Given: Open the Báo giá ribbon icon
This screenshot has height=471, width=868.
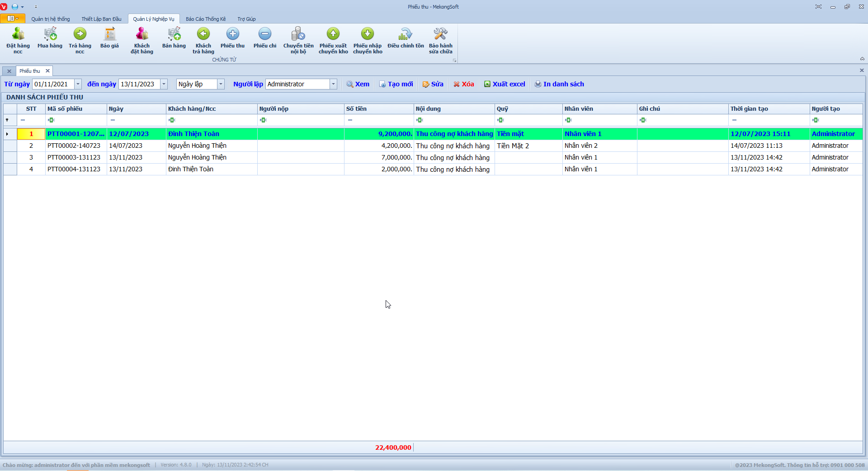Looking at the screenshot, I should tap(109, 35).
